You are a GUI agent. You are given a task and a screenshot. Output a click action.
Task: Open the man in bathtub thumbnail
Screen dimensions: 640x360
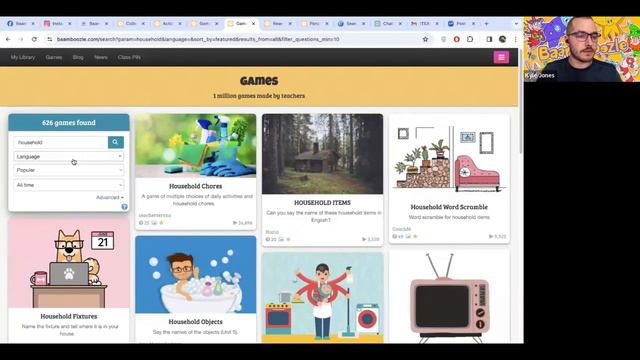pos(196,275)
